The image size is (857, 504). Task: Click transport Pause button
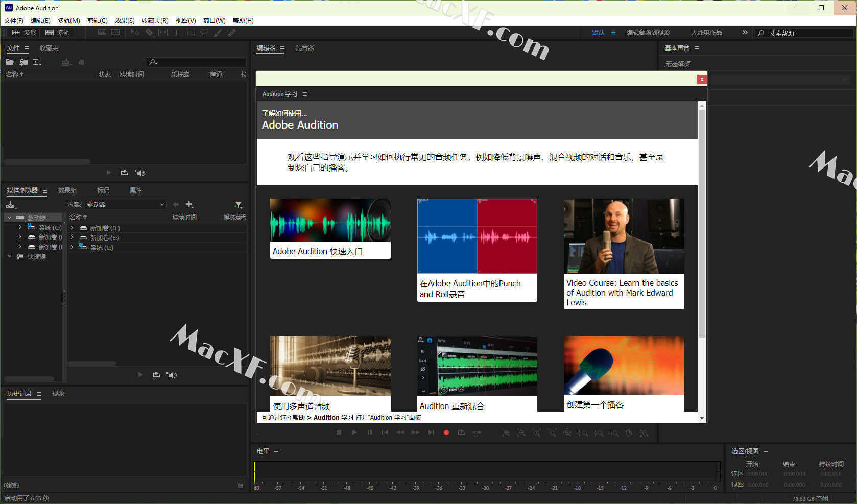tap(370, 433)
